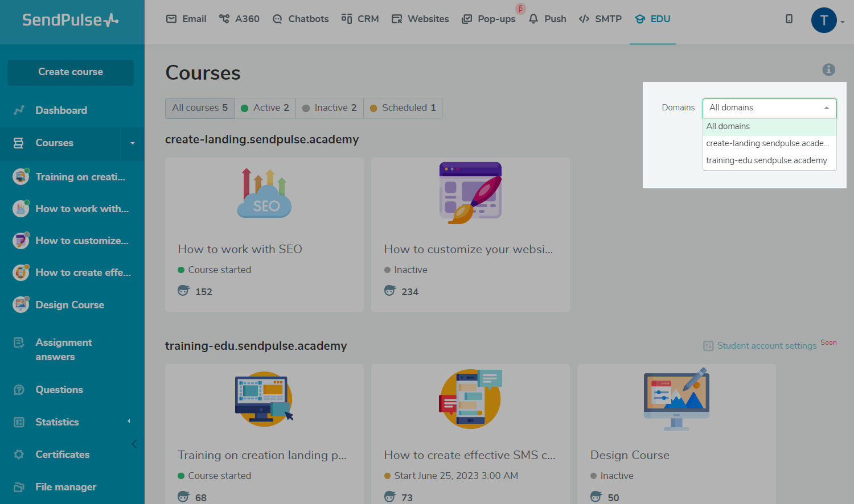The image size is (854, 504).
Task: Click the mobile device icon in header
Action: coord(789,19)
